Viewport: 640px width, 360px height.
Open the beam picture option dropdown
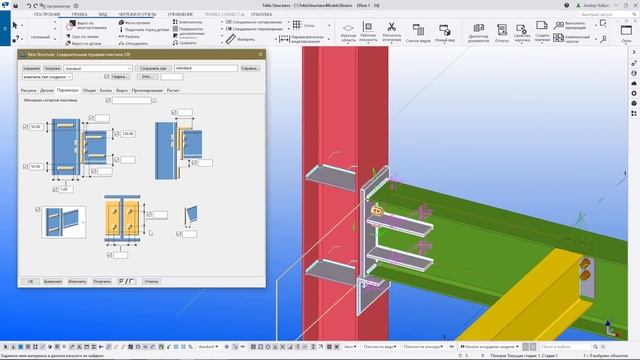coord(64,222)
